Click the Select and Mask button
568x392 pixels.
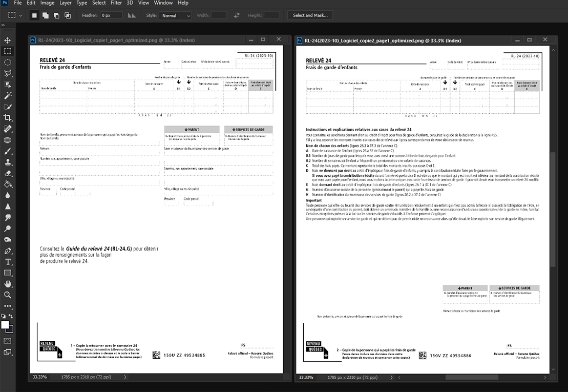[310, 15]
